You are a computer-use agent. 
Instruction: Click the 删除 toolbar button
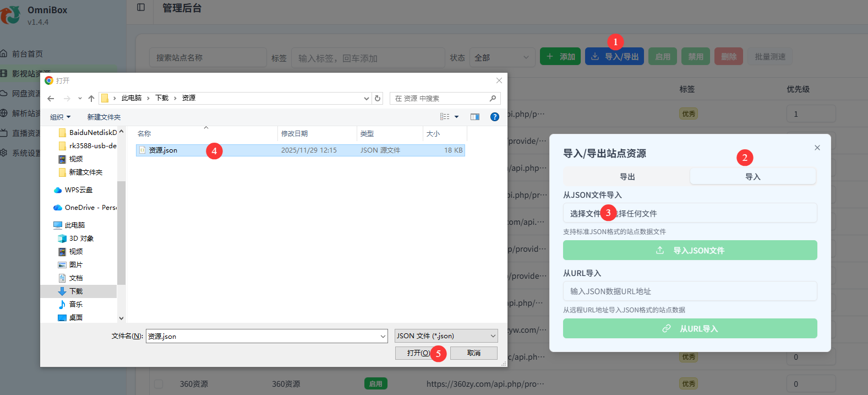[729, 56]
